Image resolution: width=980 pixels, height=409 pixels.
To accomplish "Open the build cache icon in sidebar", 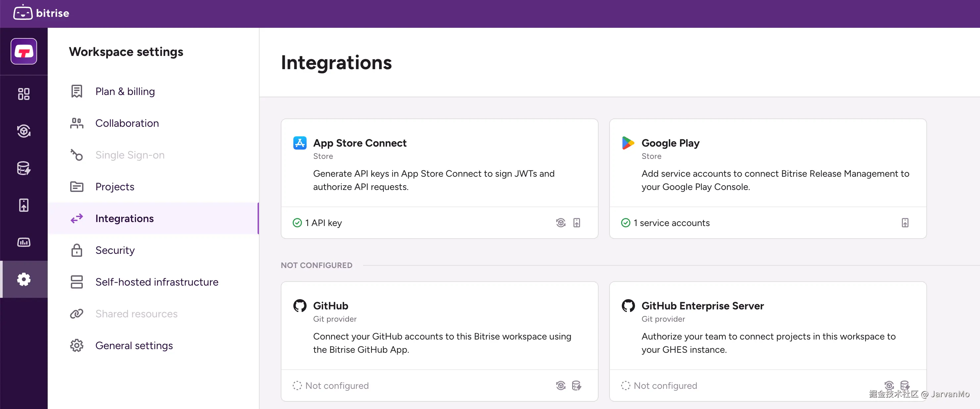I will [x=24, y=168].
